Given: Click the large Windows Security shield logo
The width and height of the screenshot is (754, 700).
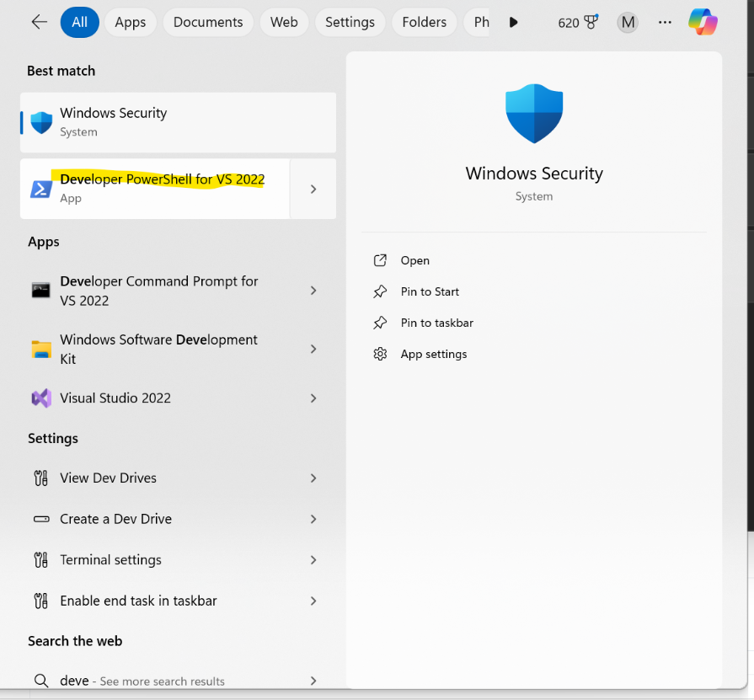Looking at the screenshot, I should (534, 114).
